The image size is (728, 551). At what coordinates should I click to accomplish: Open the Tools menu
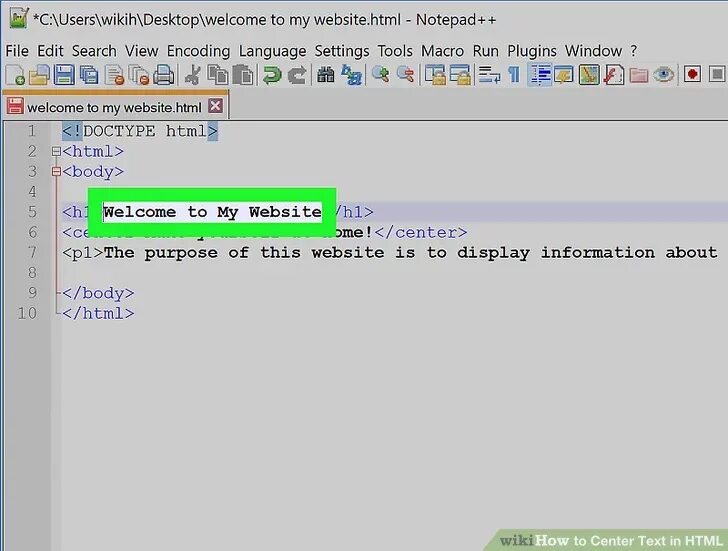tap(395, 51)
